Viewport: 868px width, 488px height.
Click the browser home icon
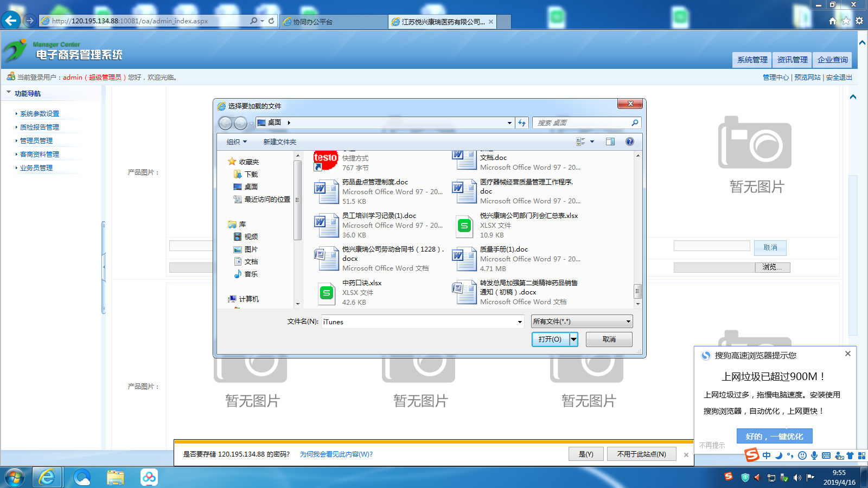(833, 21)
